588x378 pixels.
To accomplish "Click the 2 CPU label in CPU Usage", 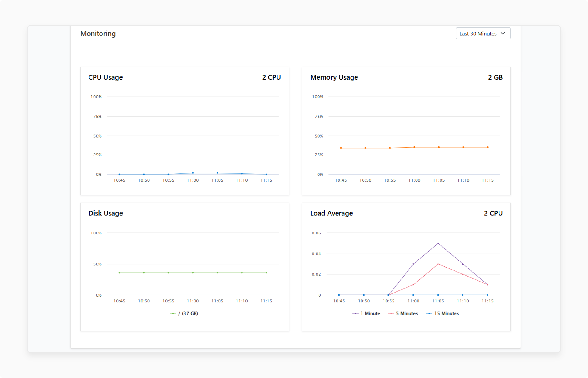I will click(271, 77).
